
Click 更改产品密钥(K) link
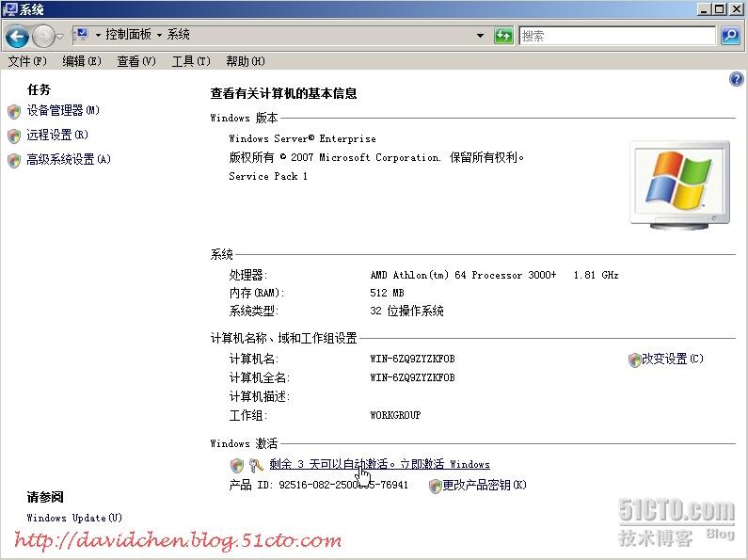pos(485,485)
